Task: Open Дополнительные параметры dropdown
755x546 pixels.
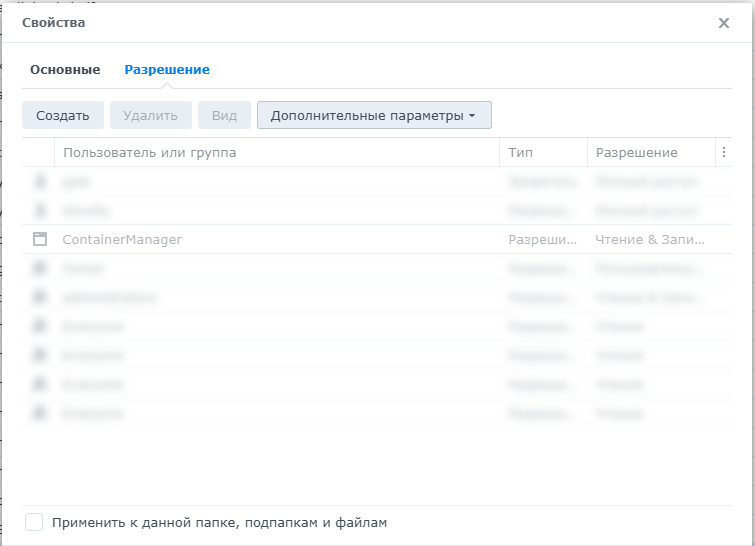Action: click(x=373, y=115)
